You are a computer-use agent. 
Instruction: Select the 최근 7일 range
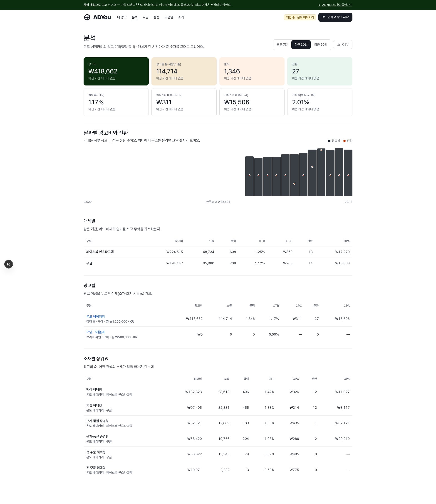pyautogui.click(x=282, y=45)
